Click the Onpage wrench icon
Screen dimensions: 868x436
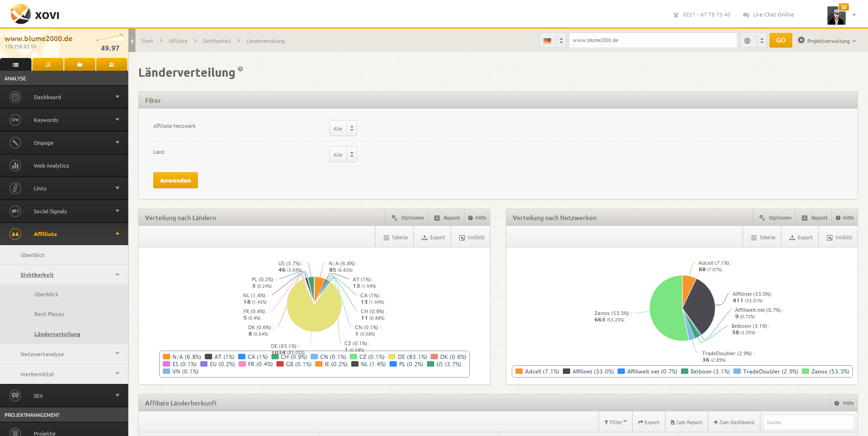[16, 143]
